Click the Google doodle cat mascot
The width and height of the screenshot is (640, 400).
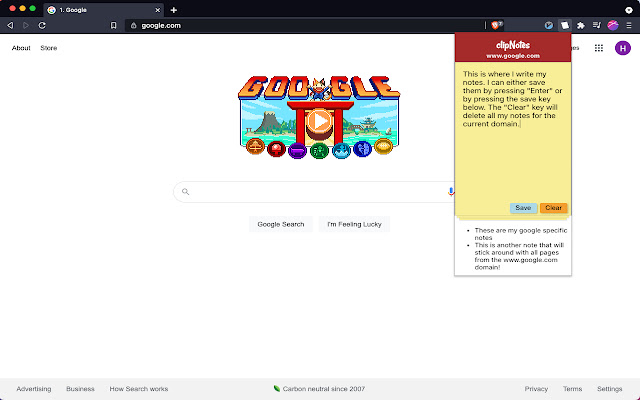(319, 89)
